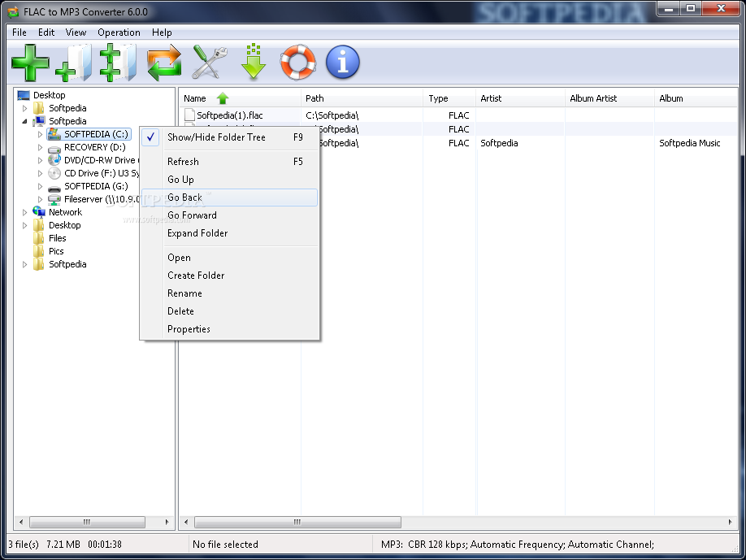Expand the SOFTPEDIA (C:) drive node
Image resolution: width=746 pixels, height=560 pixels.
[40, 135]
